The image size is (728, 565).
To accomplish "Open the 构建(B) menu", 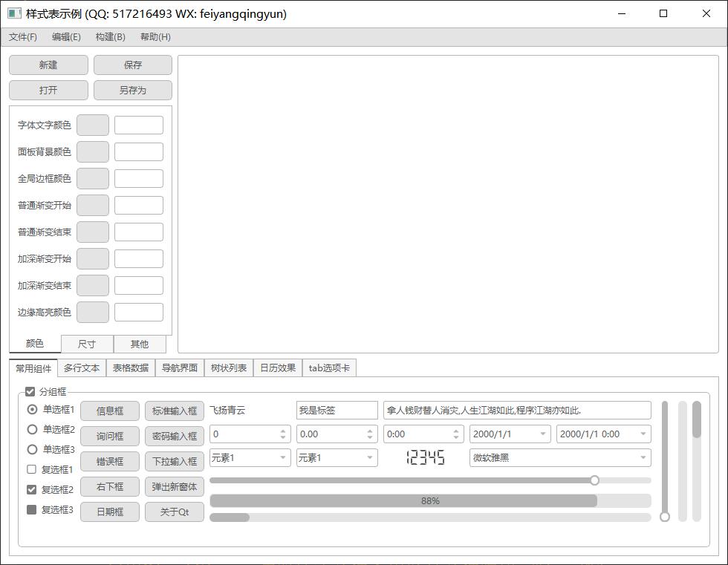I will point(110,37).
